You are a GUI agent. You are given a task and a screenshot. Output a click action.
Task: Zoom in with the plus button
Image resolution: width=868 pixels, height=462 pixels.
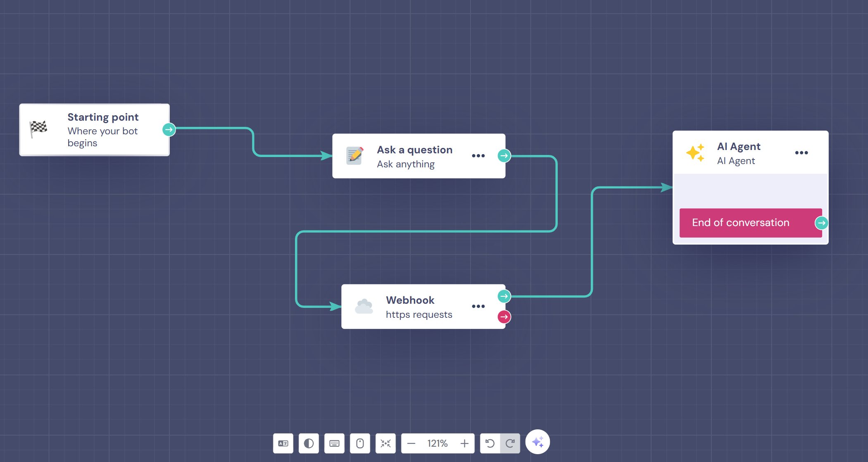(x=464, y=443)
